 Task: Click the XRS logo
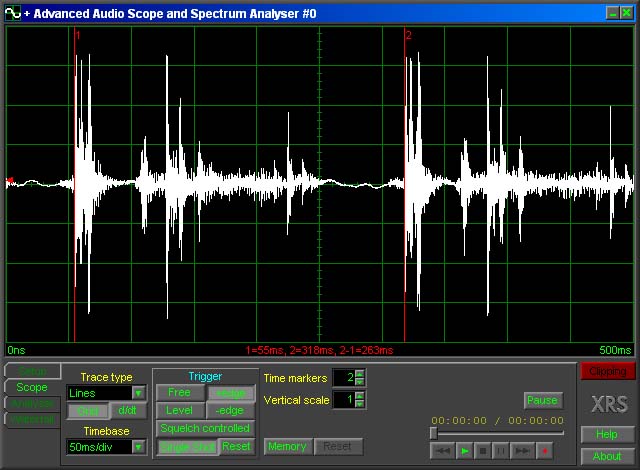tap(610, 404)
